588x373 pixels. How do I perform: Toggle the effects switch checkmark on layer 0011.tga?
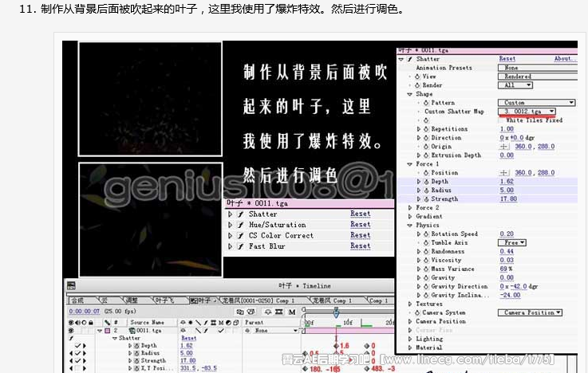pyautogui.click(x=221, y=331)
